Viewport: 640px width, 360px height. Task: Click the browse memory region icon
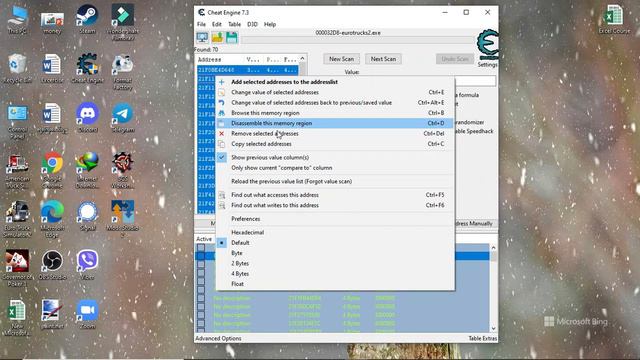click(x=222, y=113)
